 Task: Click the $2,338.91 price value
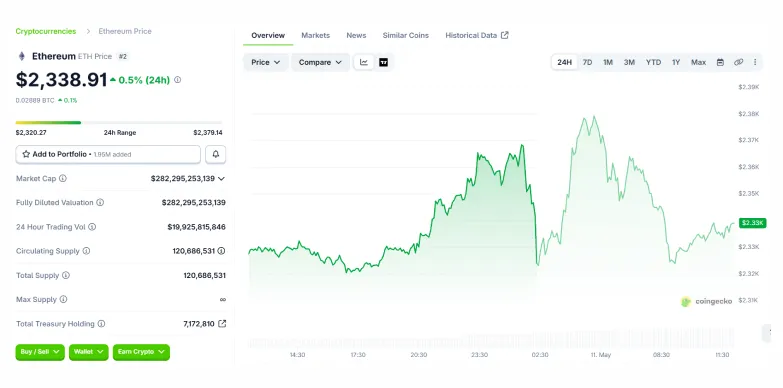[61, 80]
